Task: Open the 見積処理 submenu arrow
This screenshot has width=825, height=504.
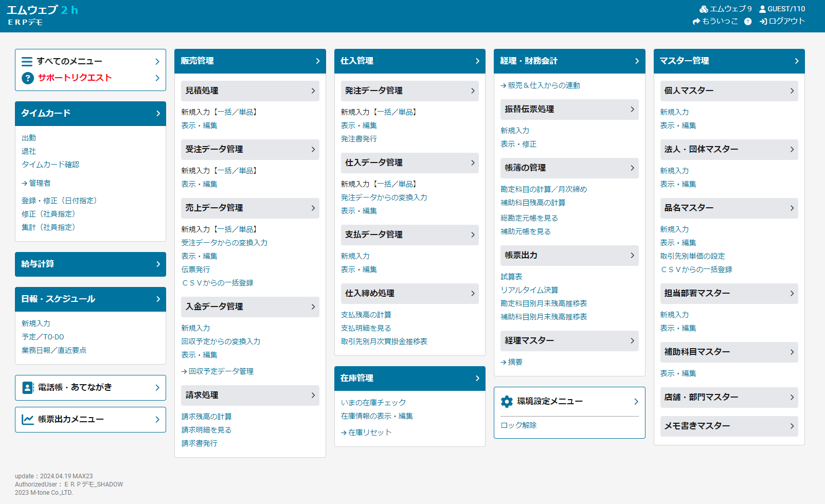Action: point(313,91)
